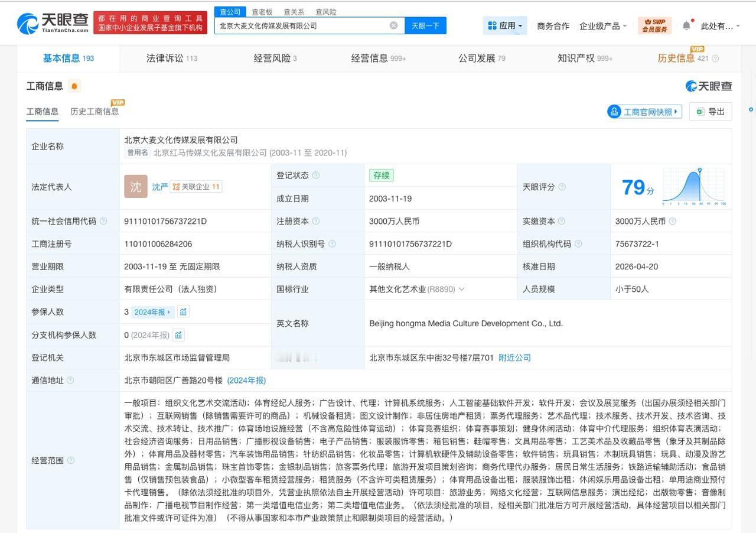Click the 沈 avatar of the legal representative
756x533 pixels.
pyautogui.click(x=136, y=187)
